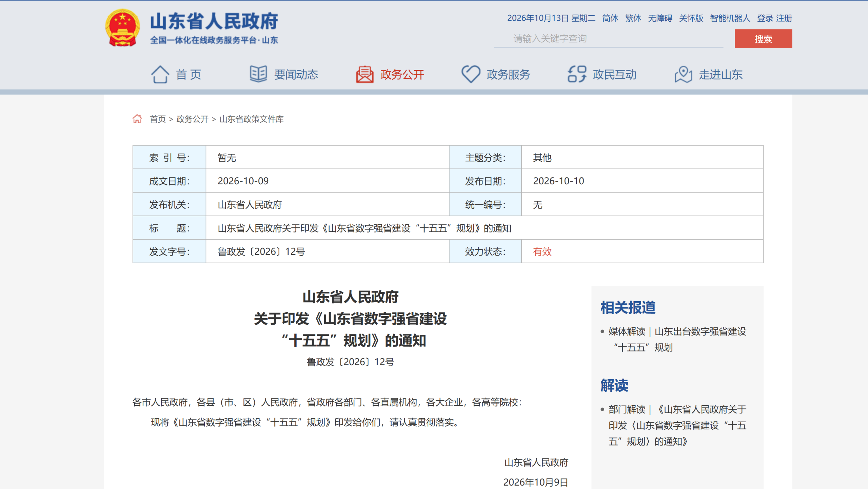The width and height of the screenshot is (868, 489).
Task: Open 无障碍 accessibility mode
Action: point(660,18)
